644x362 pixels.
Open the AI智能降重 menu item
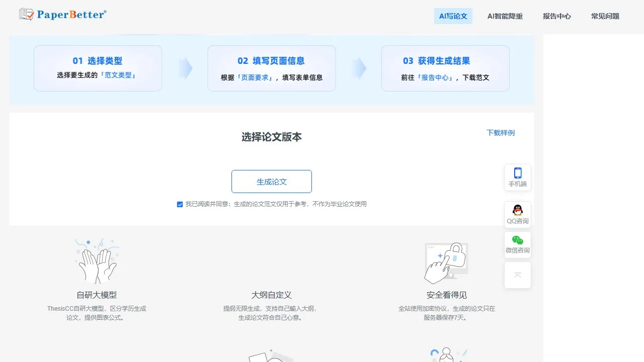pyautogui.click(x=505, y=16)
